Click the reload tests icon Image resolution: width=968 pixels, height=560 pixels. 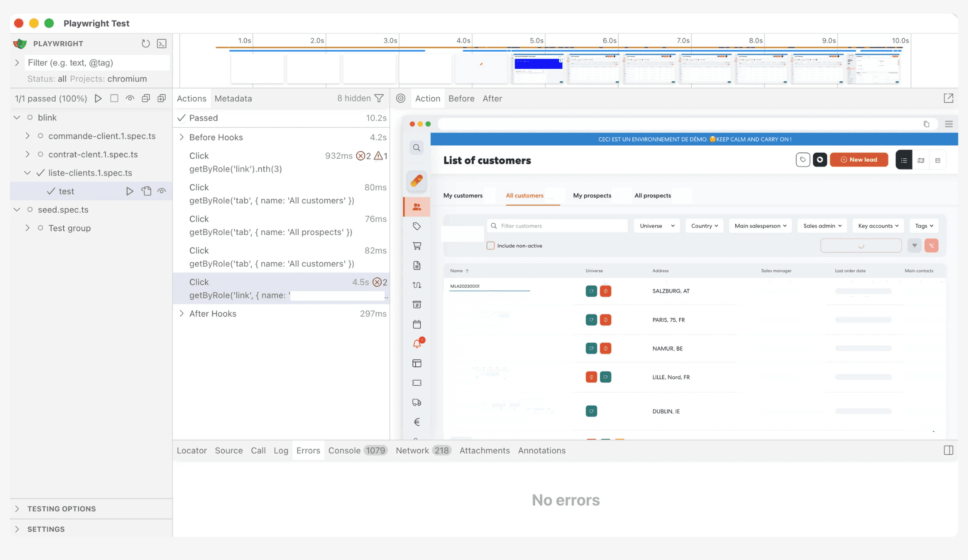tap(145, 43)
